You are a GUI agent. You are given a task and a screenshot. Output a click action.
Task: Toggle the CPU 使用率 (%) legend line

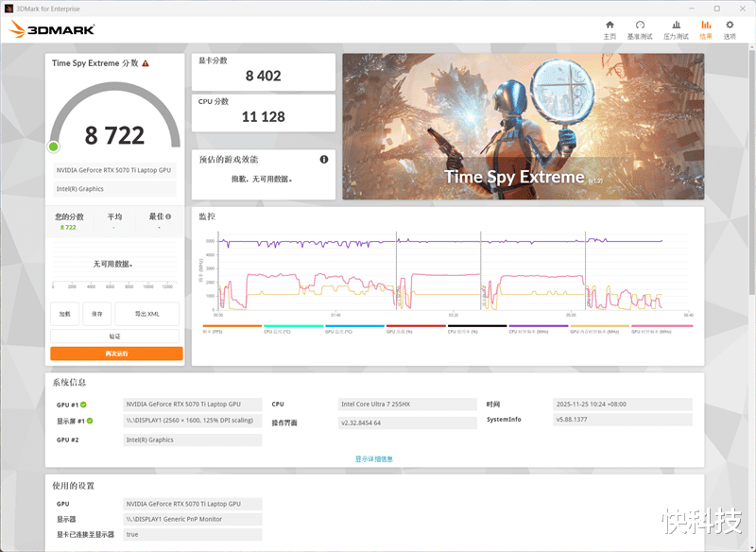[477, 329]
